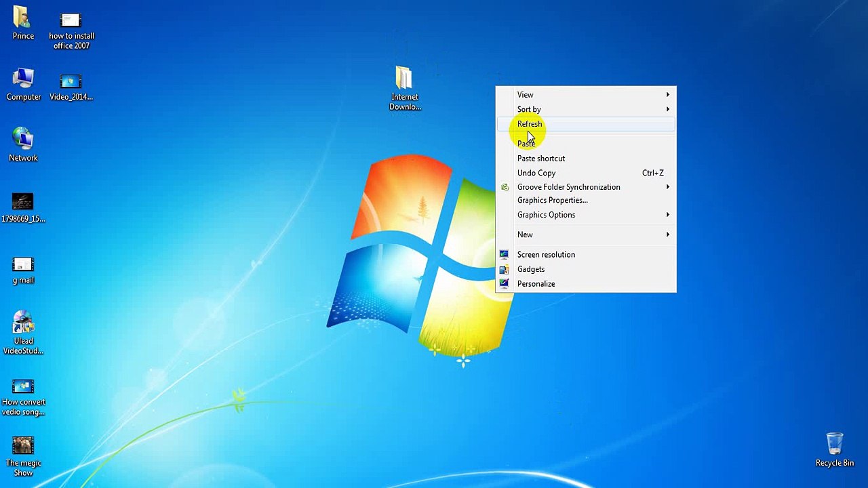Expand the Sort by submenu
Viewport: 868px width, 488px height.
(586, 109)
